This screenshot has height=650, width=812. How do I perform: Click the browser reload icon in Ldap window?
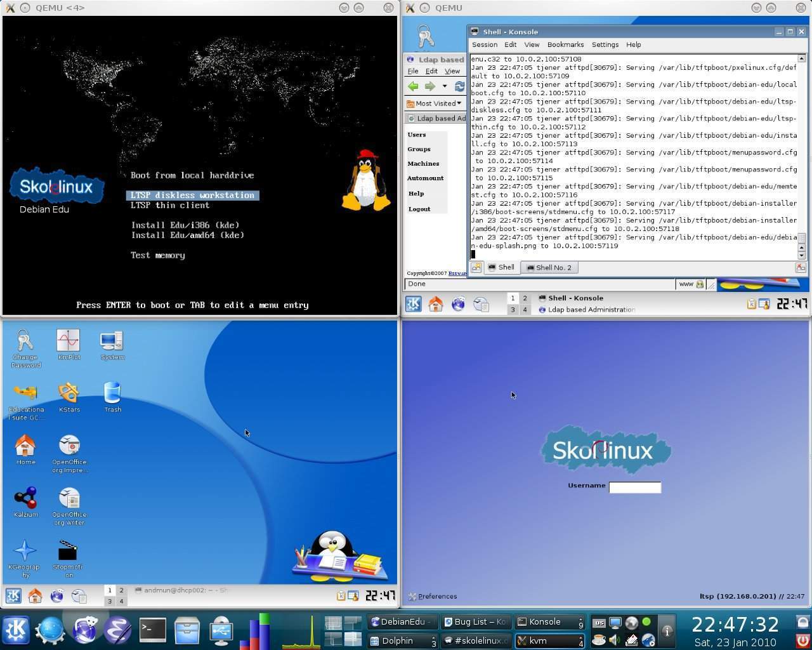click(459, 86)
